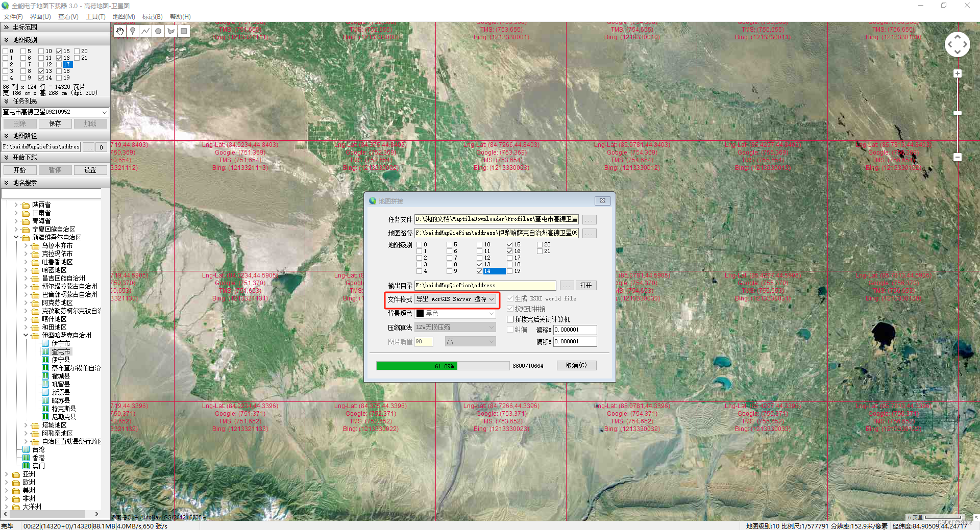Click the map pan compass control
This screenshot has height=530, width=980.
coord(958,44)
